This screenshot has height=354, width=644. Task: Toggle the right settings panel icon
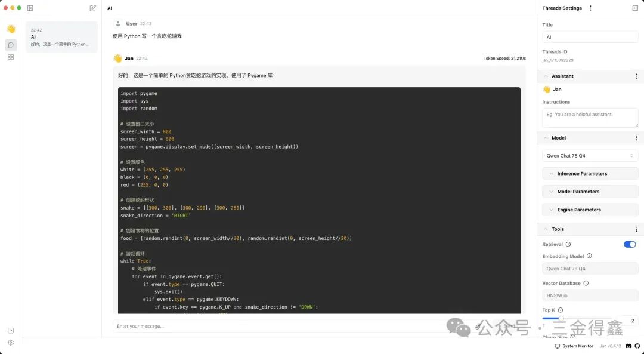[x=635, y=8]
